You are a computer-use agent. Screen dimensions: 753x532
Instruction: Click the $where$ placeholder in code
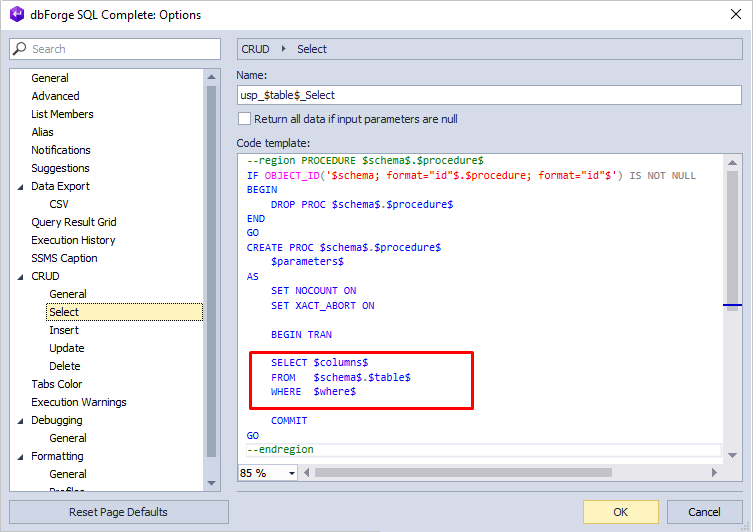(335, 392)
